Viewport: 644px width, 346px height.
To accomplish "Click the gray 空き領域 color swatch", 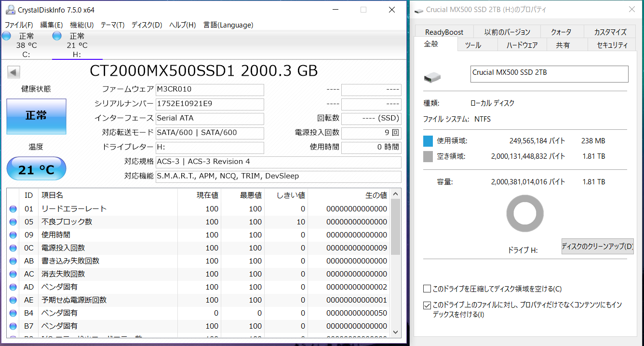I will [428, 156].
